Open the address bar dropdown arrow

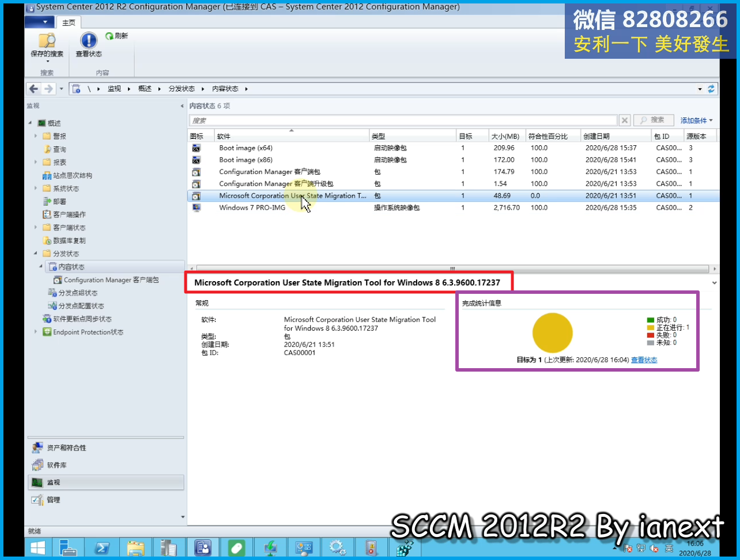pyautogui.click(x=700, y=89)
